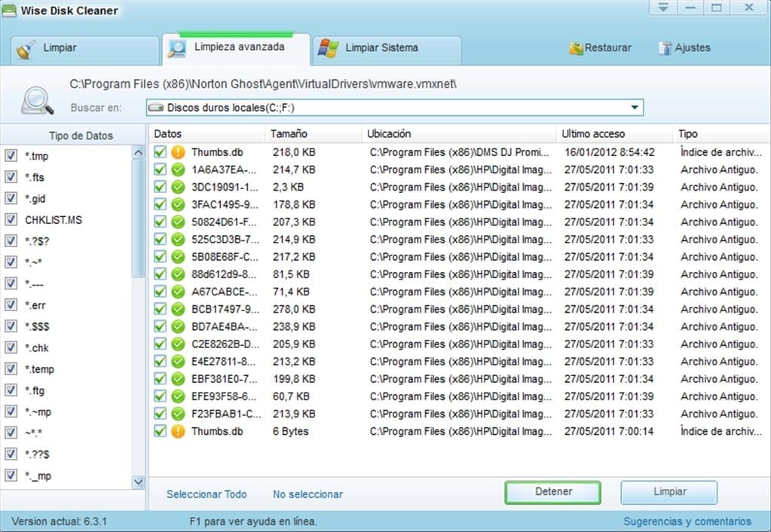Uncheck the *.ftg data type

(11, 390)
